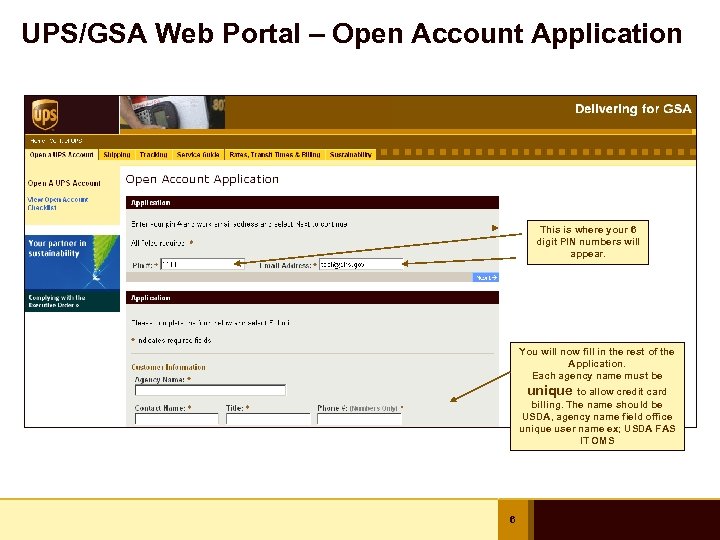Open the 'Open a UPS Account' tab
The height and width of the screenshot is (540, 720).
tap(62, 155)
